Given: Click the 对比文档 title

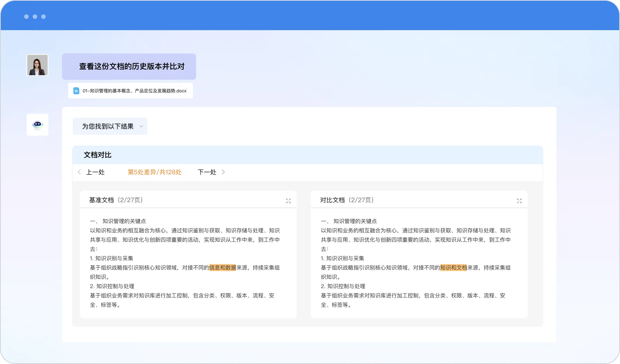Looking at the screenshot, I should (332, 200).
